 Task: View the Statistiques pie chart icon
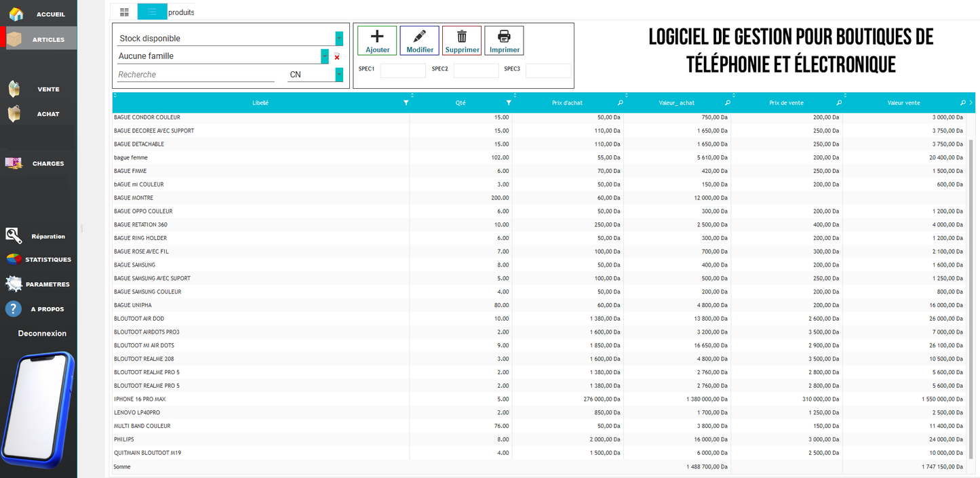point(12,258)
